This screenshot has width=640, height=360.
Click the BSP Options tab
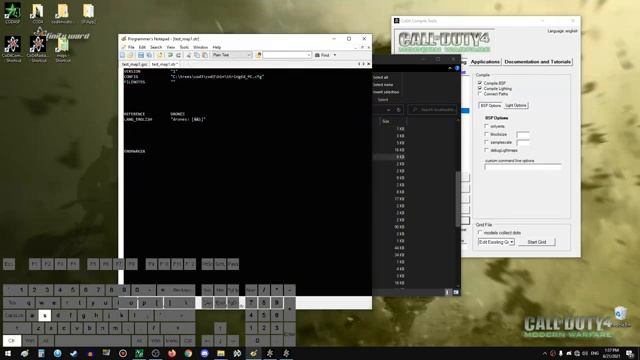(x=490, y=105)
